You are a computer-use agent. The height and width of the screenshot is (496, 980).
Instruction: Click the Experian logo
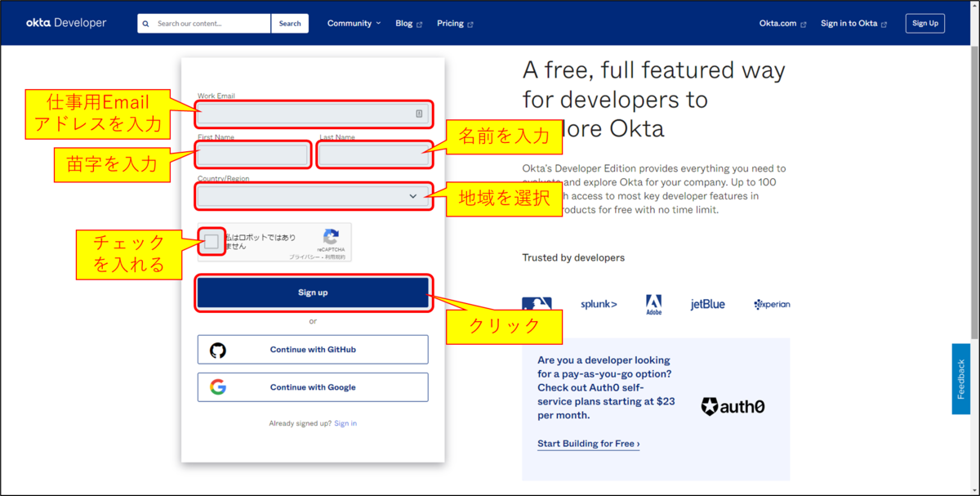pyautogui.click(x=772, y=305)
